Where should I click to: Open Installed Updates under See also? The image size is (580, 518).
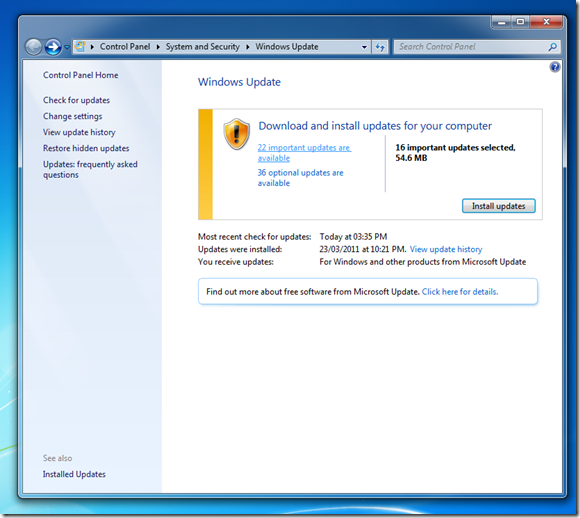[x=74, y=474]
